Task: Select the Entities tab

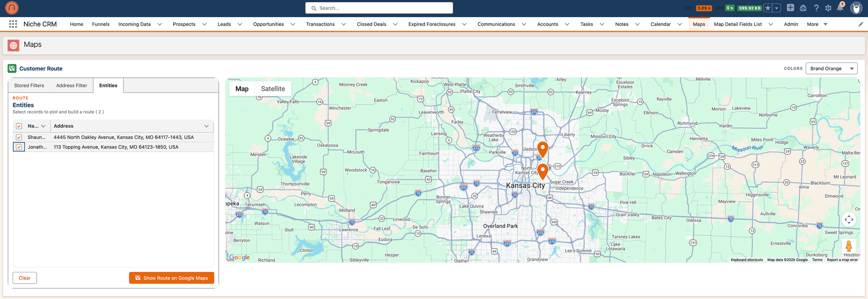Action: point(108,85)
